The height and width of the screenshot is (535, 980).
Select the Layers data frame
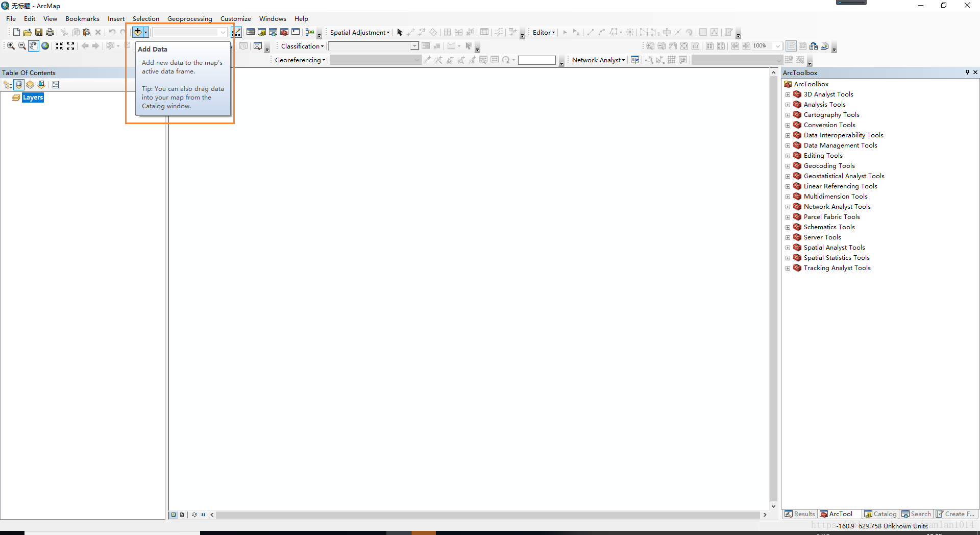(33, 98)
